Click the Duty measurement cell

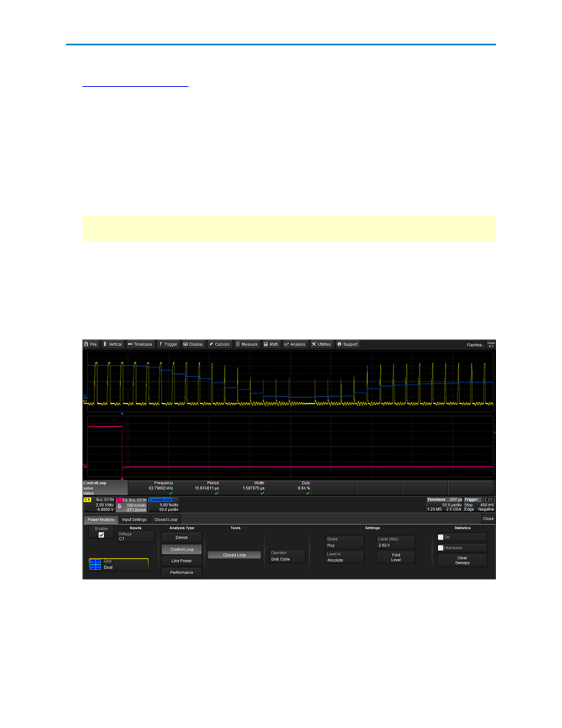(289, 487)
